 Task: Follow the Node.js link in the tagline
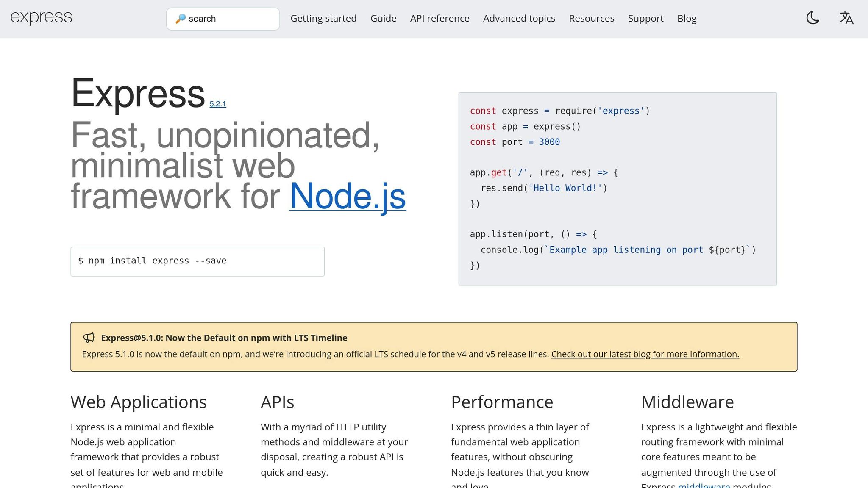347,196
